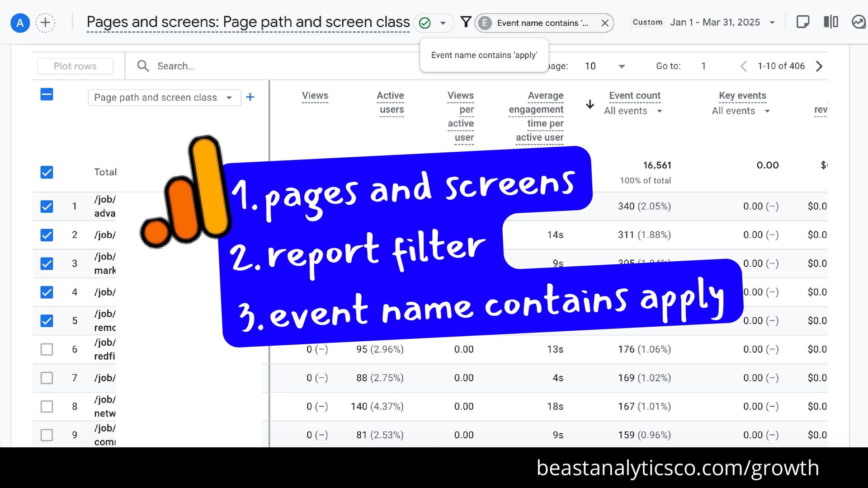Open the customize report notes icon
This screenshot has width=868, height=488.
click(802, 22)
